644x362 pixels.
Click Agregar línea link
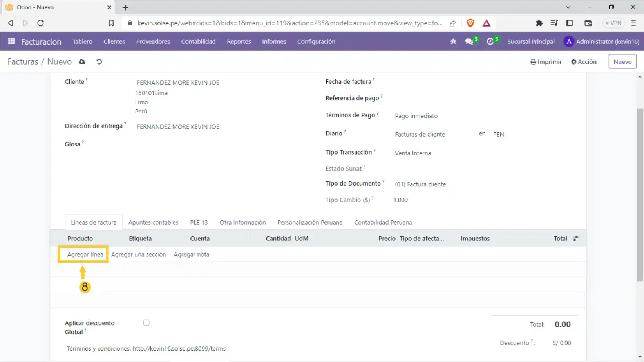pyautogui.click(x=85, y=254)
